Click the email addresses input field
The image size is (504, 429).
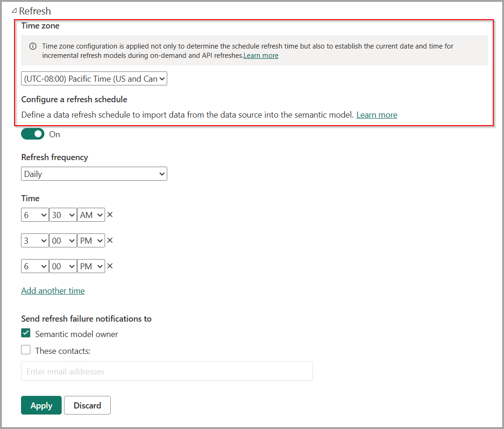pos(167,371)
